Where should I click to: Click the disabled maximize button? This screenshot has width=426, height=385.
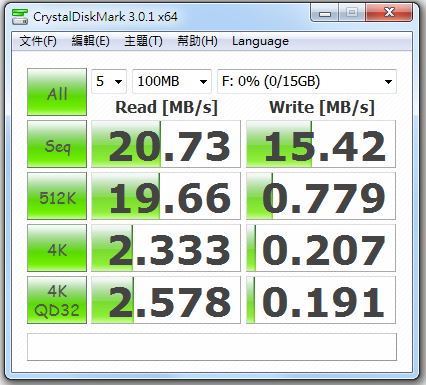pyautogui.click(x=352, y=13)
